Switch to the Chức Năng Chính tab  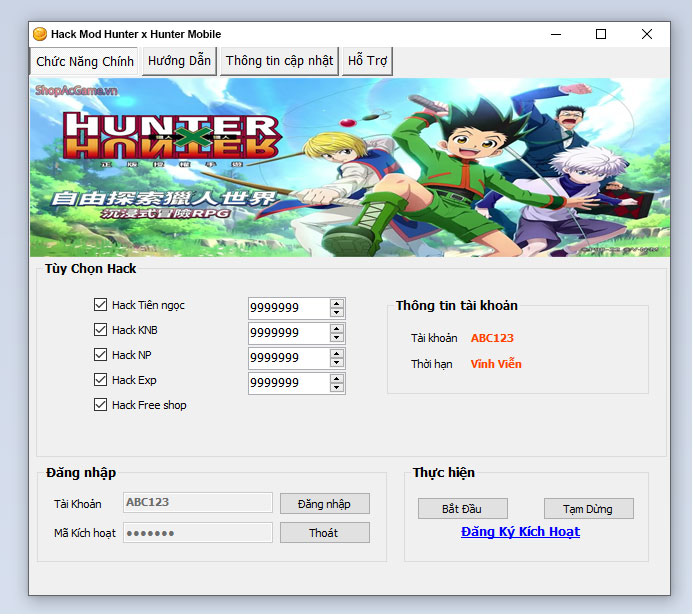[x=84, y=61]
